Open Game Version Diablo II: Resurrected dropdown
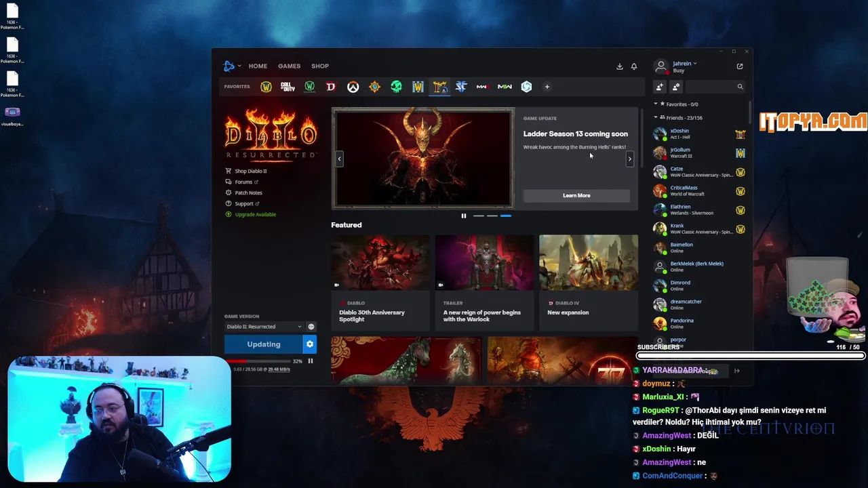The width and height of the screenshot is (868, 488). 264,327
